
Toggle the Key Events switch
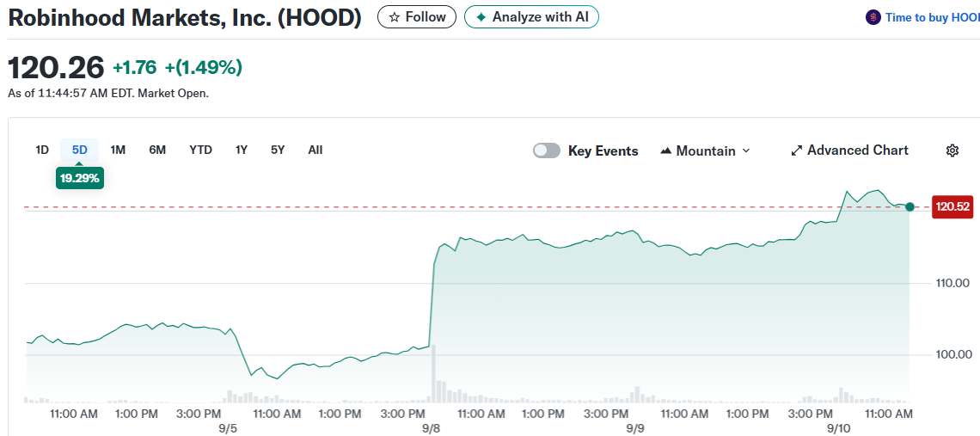pyautogui.click(x=546, y=150)
